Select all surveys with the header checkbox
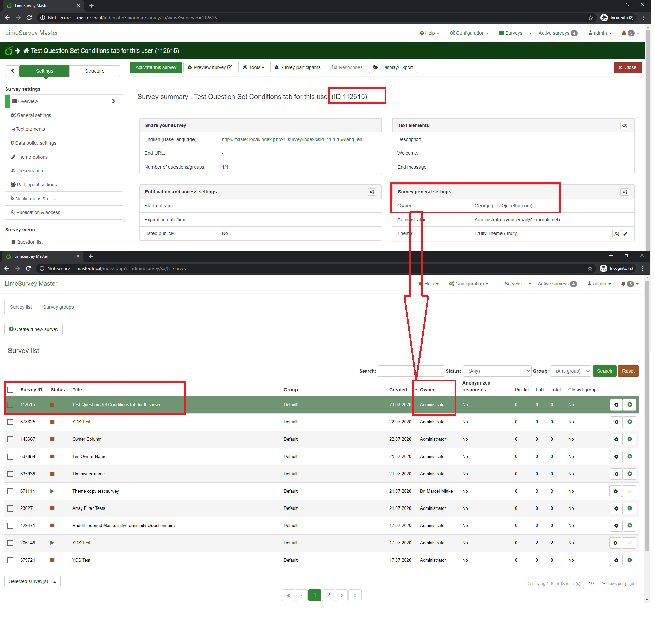 10,390
